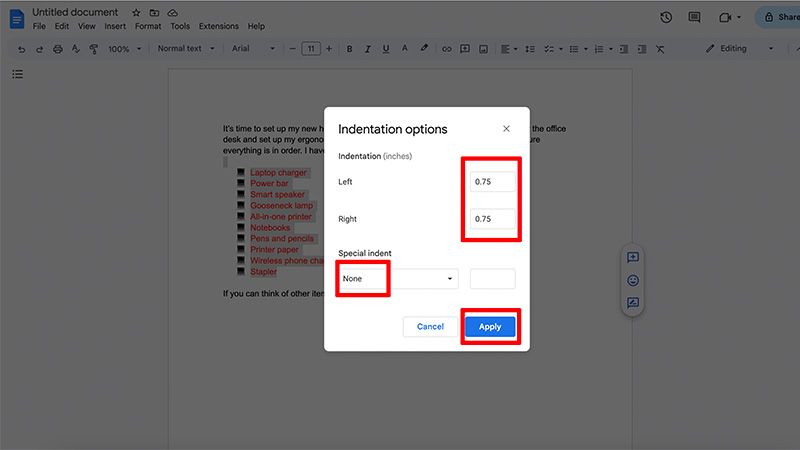The height and width of the screenshot is (450, 800).
Task: Click the Spelling and grammar check icon
Action: [76, 48]
